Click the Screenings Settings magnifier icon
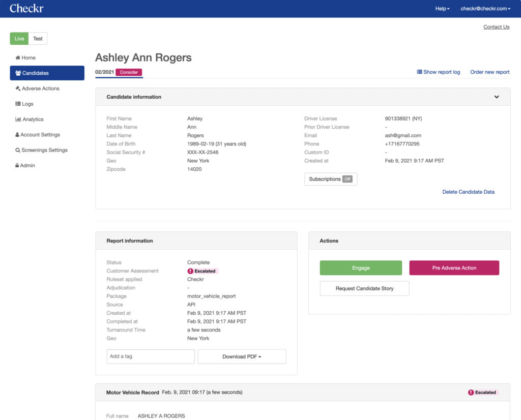The image size is (521, 420). pos(18,151)
